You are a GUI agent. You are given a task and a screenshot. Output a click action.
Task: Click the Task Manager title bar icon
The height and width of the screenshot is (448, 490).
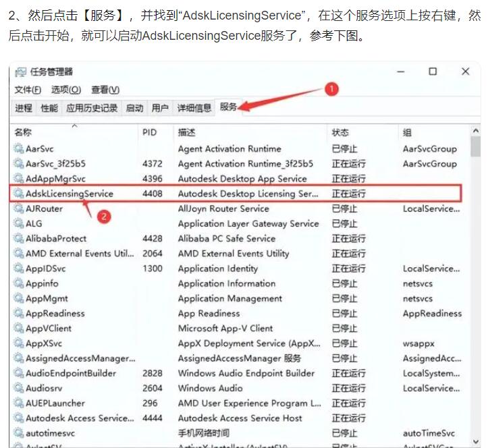pyautogui.click(x=20, y=72)
